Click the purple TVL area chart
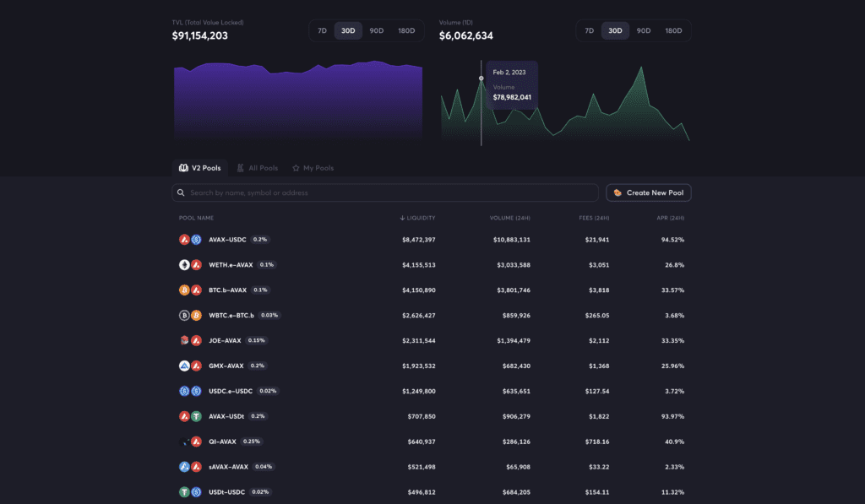The image size is (865, 504). (x=298, y=102)
